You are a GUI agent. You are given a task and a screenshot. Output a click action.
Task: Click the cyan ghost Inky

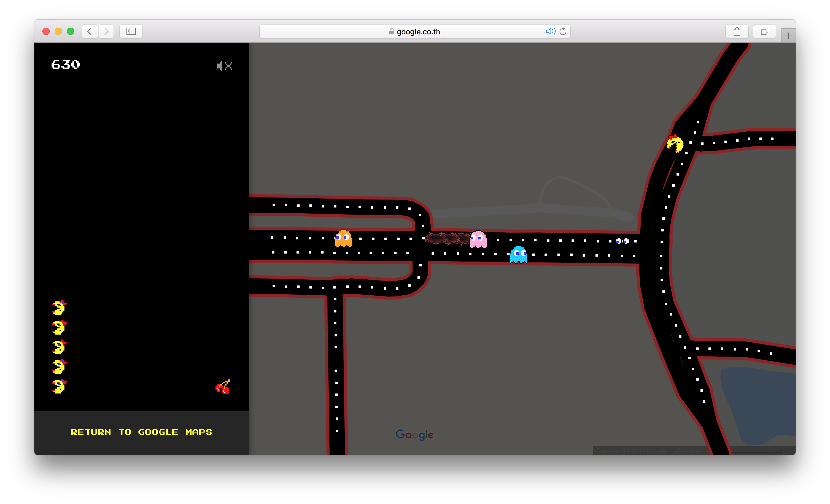(x=518, y=255)
